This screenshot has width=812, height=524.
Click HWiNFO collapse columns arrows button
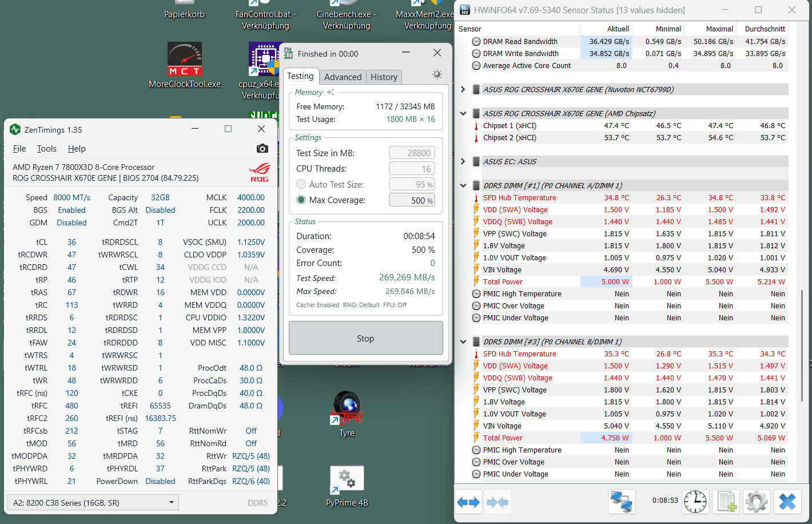(x=497, y=502)
